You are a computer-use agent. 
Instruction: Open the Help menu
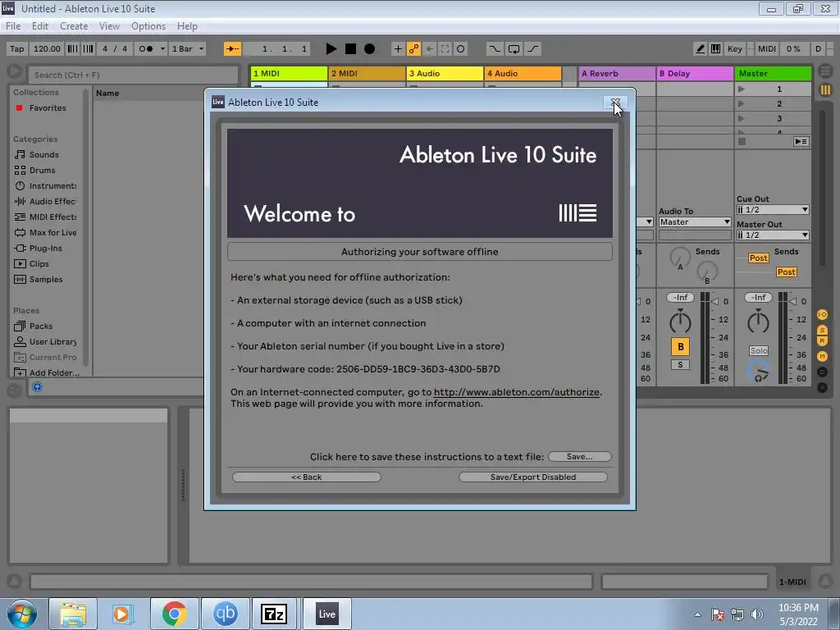coord(187,26)
